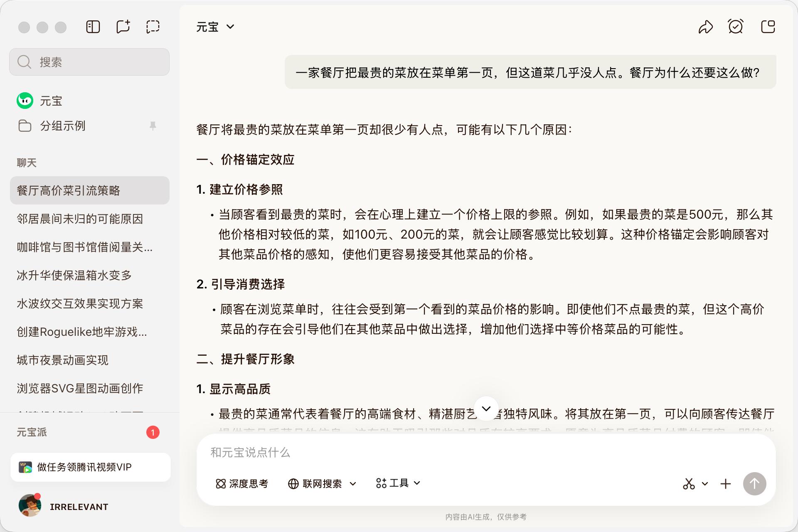The image size is (798, 532).
Task: Toggle 联网搜索 web search
Action: coord(316,484)
